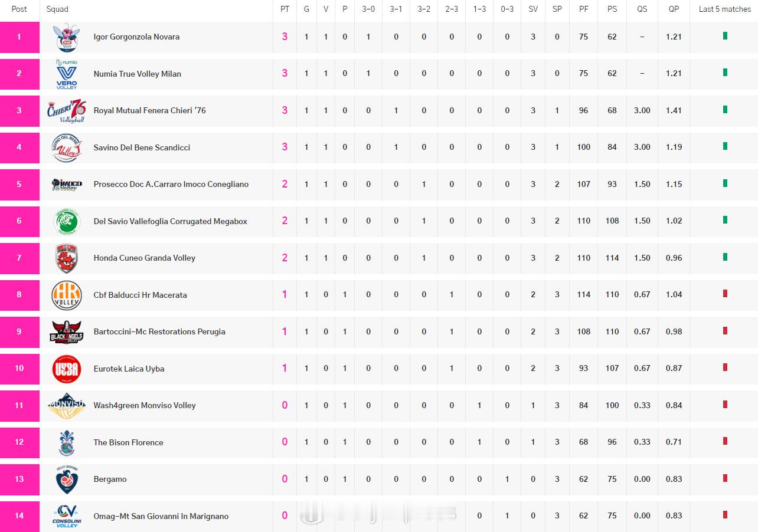Click the red last-match marker for Perugia
This screenshot has height=532, width=758.
click(x=725, y=331)
